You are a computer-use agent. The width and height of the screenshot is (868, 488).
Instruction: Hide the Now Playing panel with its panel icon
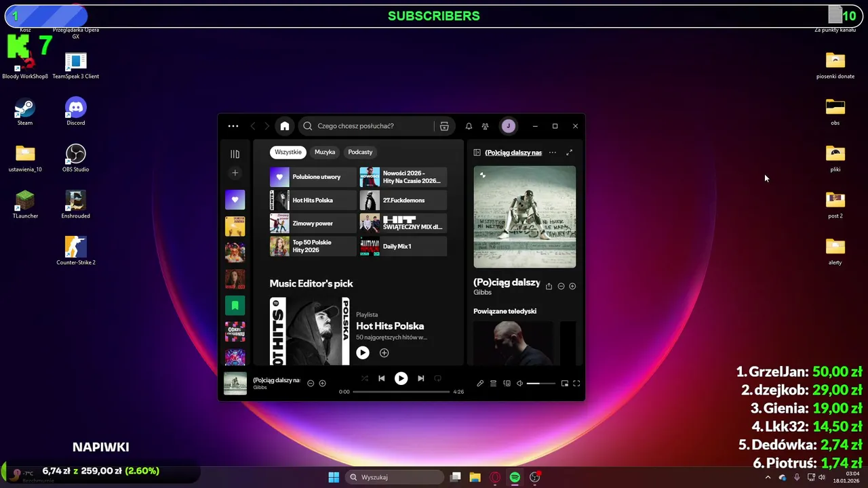pyautogui.click(x=477, y=152)
